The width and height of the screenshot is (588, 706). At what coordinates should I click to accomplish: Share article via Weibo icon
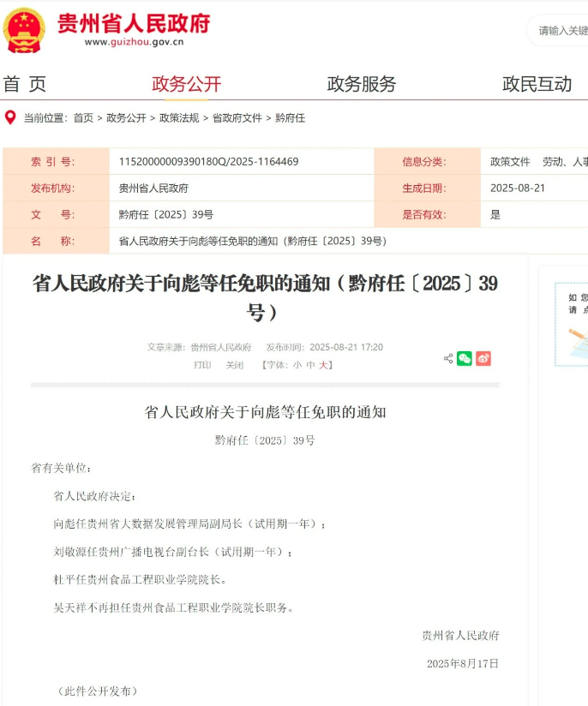coord(483,358)
